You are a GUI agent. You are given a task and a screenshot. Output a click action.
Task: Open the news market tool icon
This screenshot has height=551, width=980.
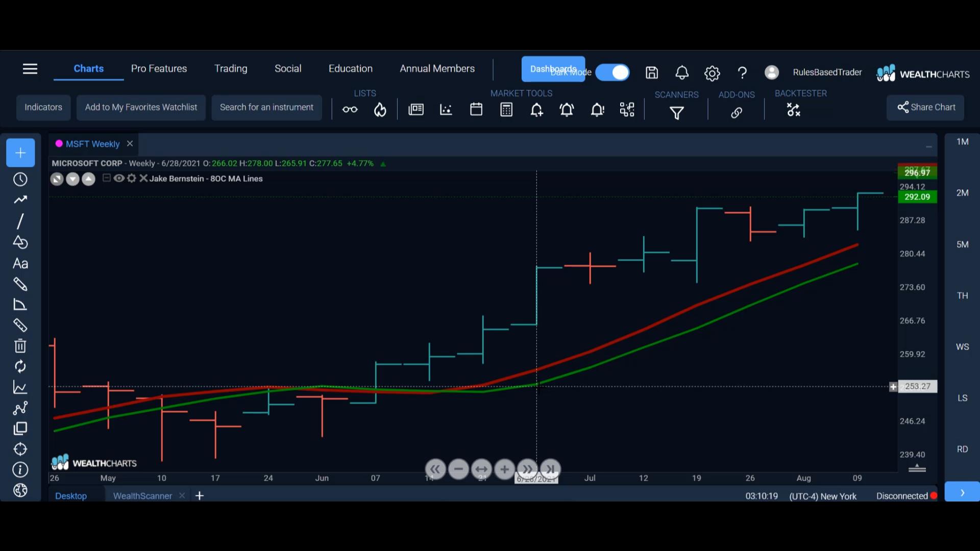click(x=416, y=109)
